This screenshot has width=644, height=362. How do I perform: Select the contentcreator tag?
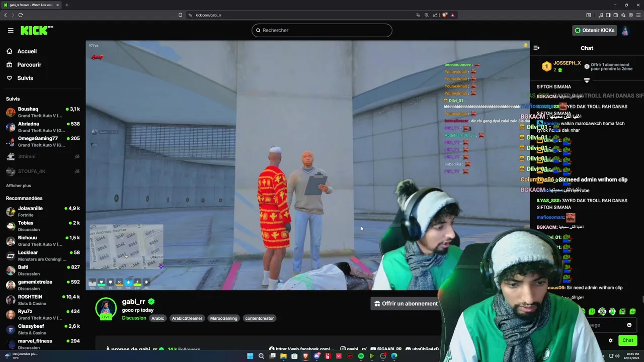(x=260, y=318)
